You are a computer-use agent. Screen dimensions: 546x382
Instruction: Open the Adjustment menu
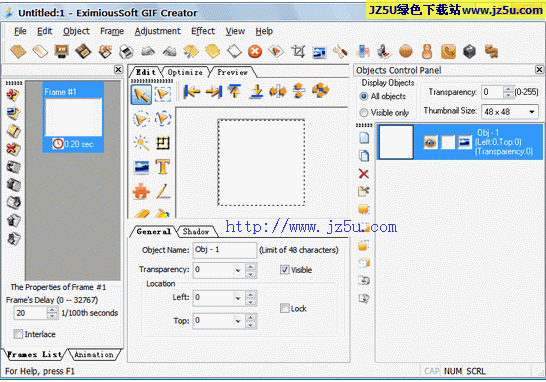point(157,31)
